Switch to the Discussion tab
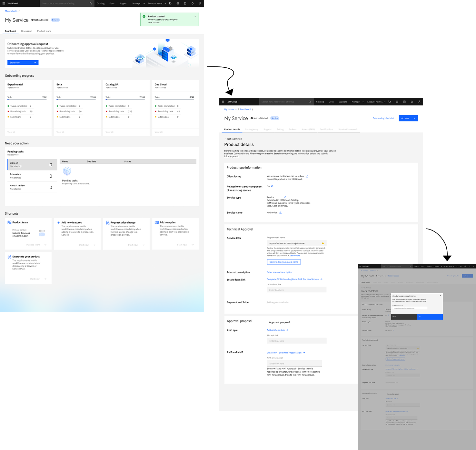 [x=26, y=31]
